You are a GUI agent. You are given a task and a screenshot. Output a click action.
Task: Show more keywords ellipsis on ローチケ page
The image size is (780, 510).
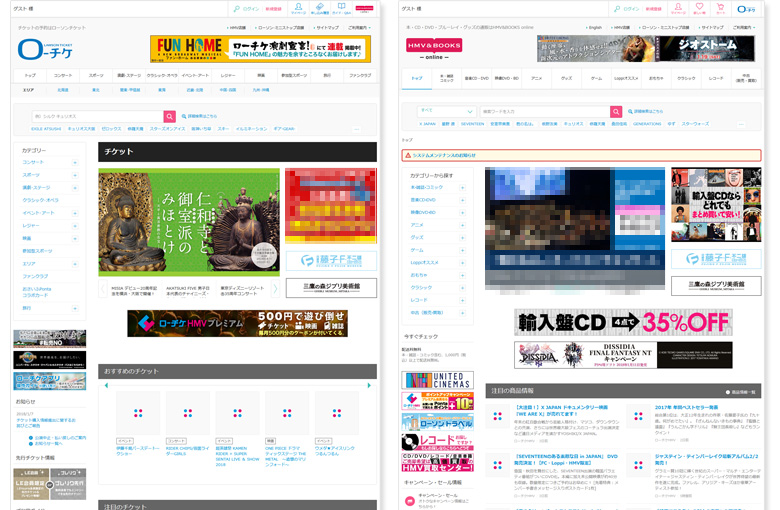tap(356, 129)
